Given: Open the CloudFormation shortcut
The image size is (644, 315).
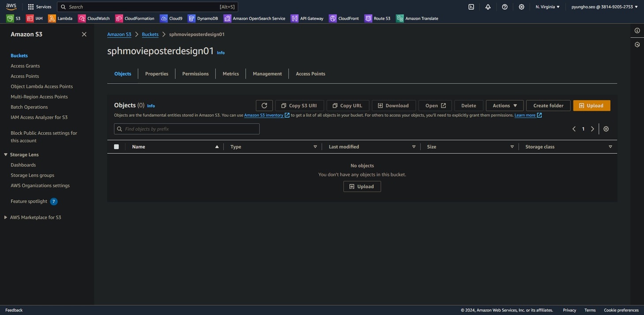Looking at the screenshot, I should point(135,19).
